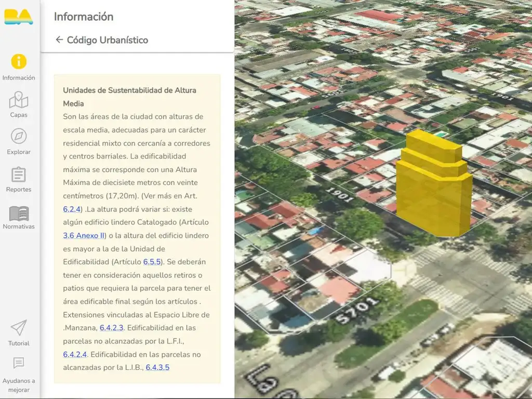This screenshot has height=399, width=532.
Task: Click the Código Urbanístico title
Action: (108, 40)
